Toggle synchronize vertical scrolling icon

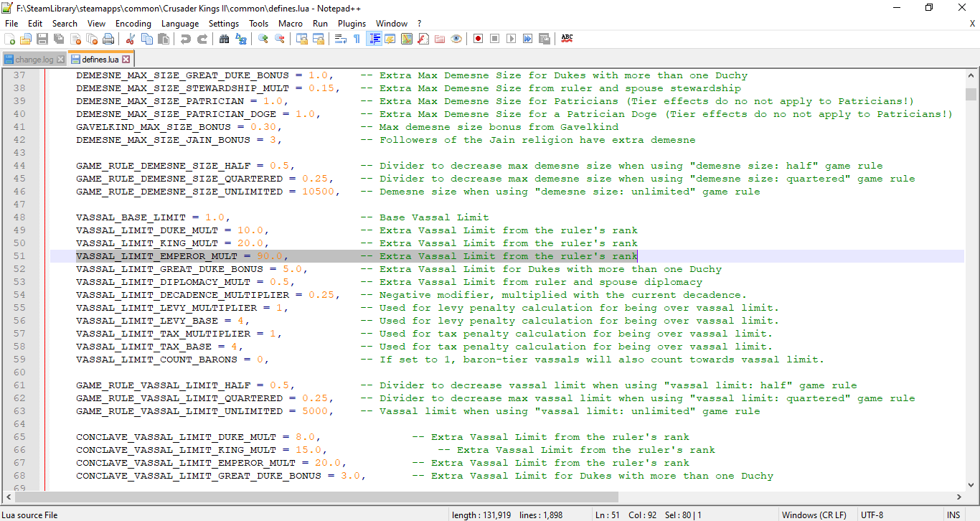301,39
